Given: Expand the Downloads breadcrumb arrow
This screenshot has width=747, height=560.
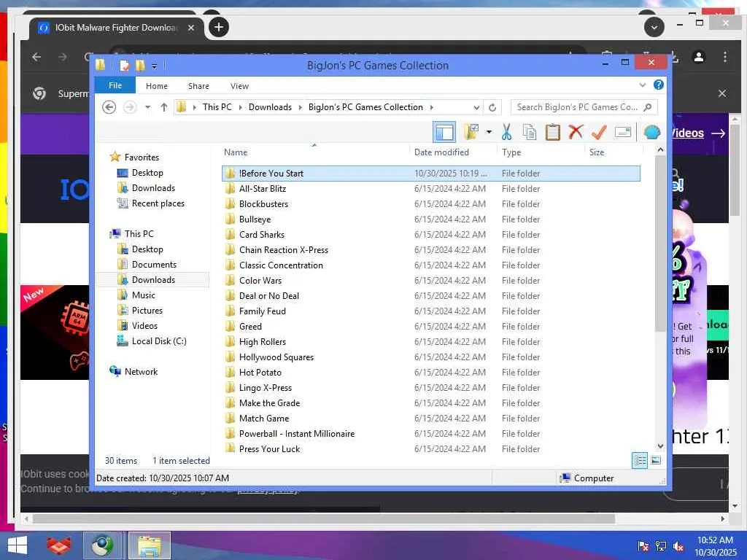Looking at the screenshot, I should coord(300,108).
